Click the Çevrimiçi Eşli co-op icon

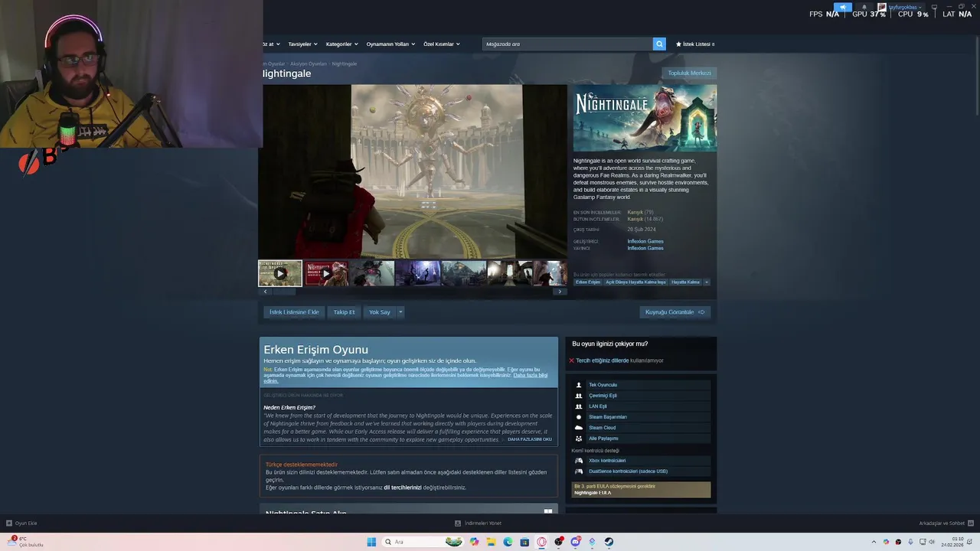point(579,396)
